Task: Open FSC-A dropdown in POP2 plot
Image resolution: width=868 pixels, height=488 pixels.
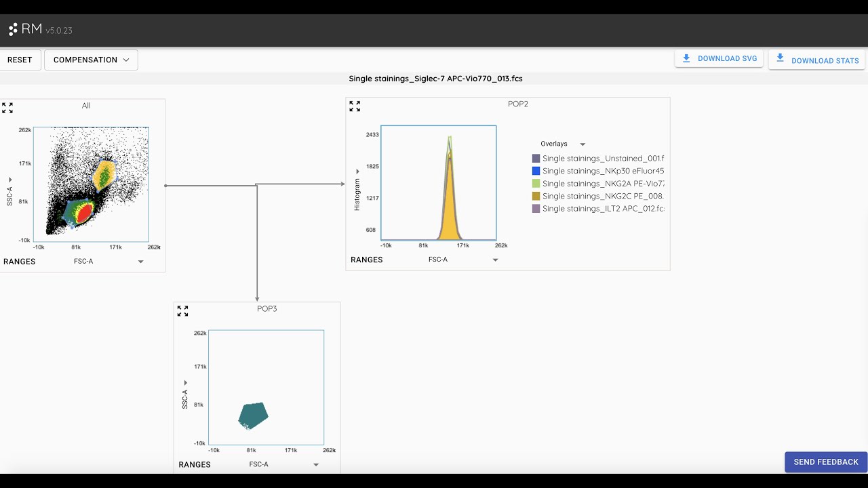Action: pyautogui.click(x=463, y=260)
